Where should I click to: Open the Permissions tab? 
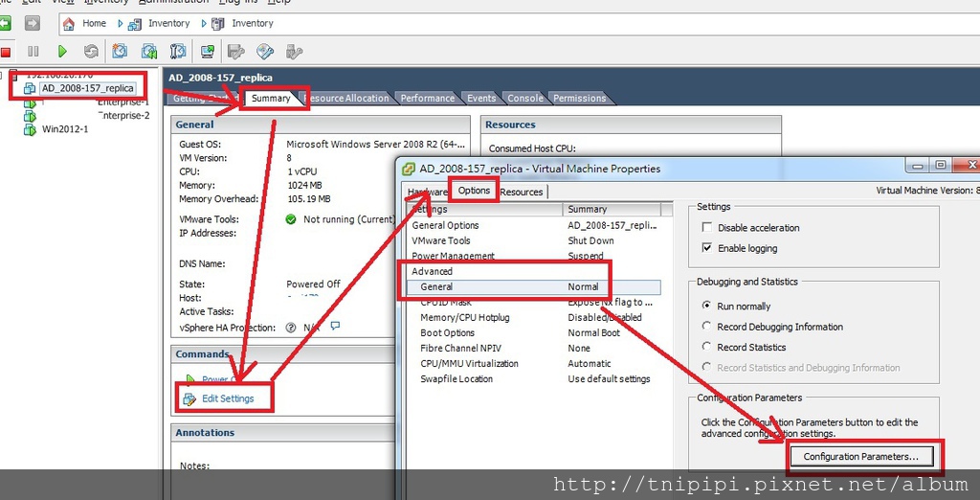coord(579,99)
